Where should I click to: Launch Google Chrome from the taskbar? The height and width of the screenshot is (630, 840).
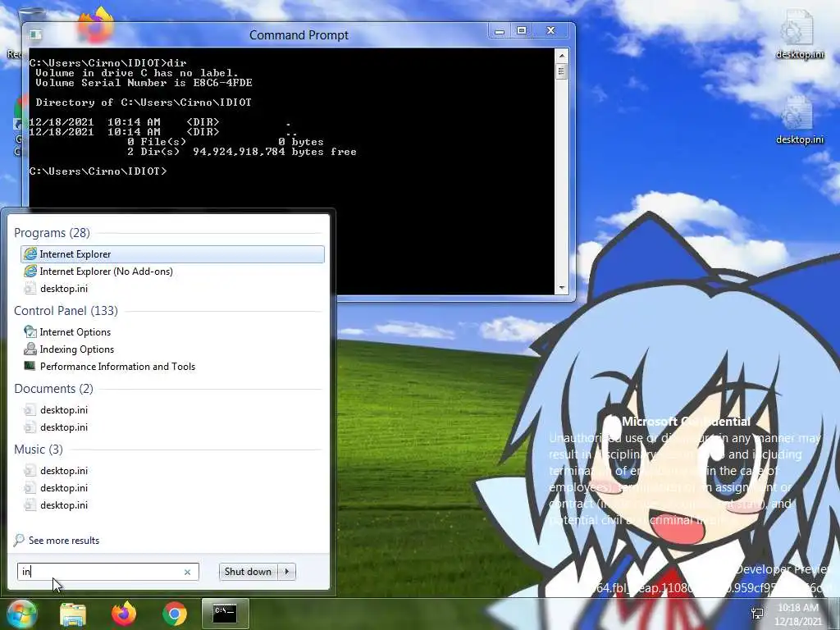[x=175, y=614]
